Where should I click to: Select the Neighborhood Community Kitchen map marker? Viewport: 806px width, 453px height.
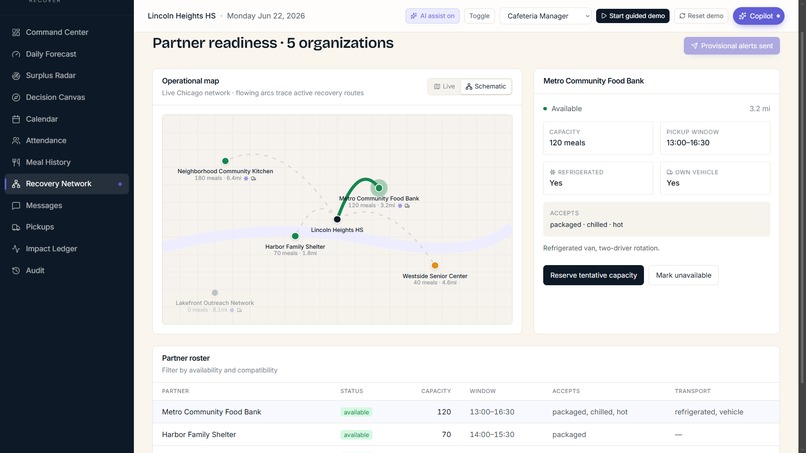(x=225, y=161)
